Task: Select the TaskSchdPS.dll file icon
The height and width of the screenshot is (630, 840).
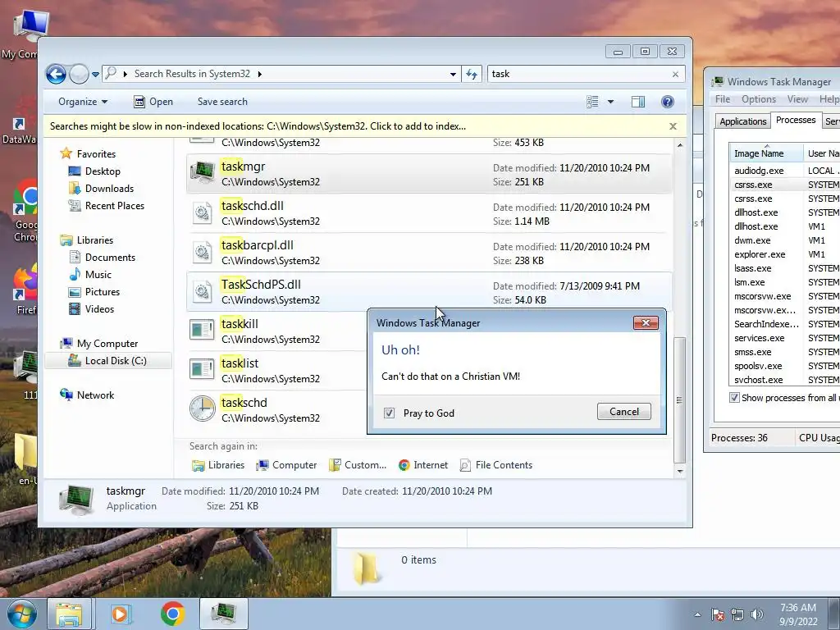Action: pos(203,291)
